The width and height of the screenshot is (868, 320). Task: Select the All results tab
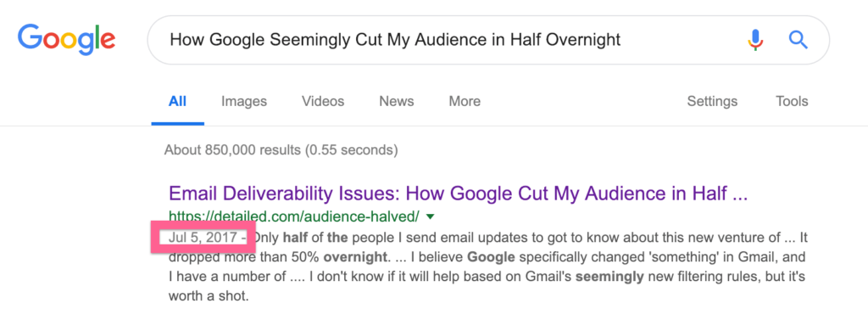point(178,102)
